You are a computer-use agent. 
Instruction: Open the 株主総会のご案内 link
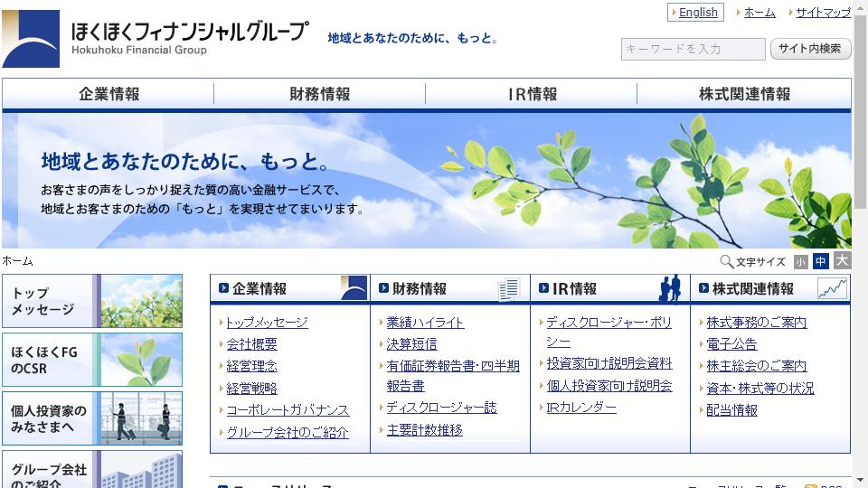(756, 366)
